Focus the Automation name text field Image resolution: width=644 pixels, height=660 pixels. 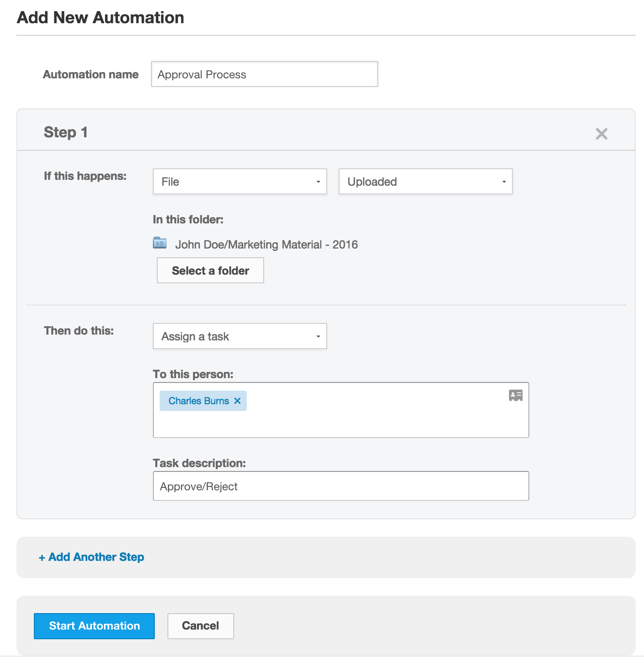pos(264,74)
